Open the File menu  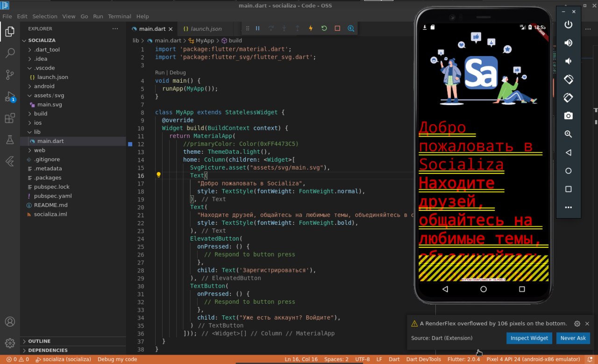click(7, 16)
